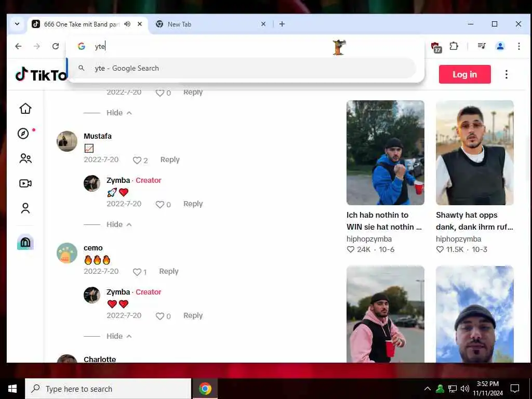Open the Explore compass icon
This screenshot has width=532, height=399.
pyautogui.click(x=23, y=134)
